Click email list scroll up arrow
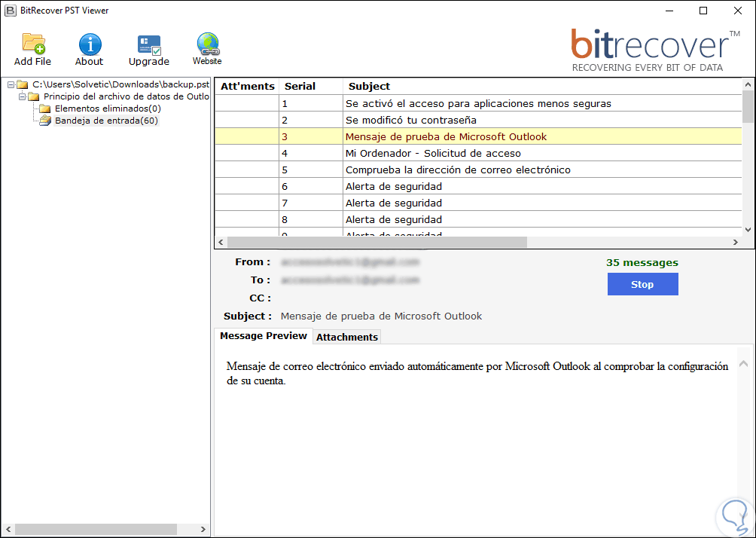The image size is (756, 538). (x=748, y=84)
